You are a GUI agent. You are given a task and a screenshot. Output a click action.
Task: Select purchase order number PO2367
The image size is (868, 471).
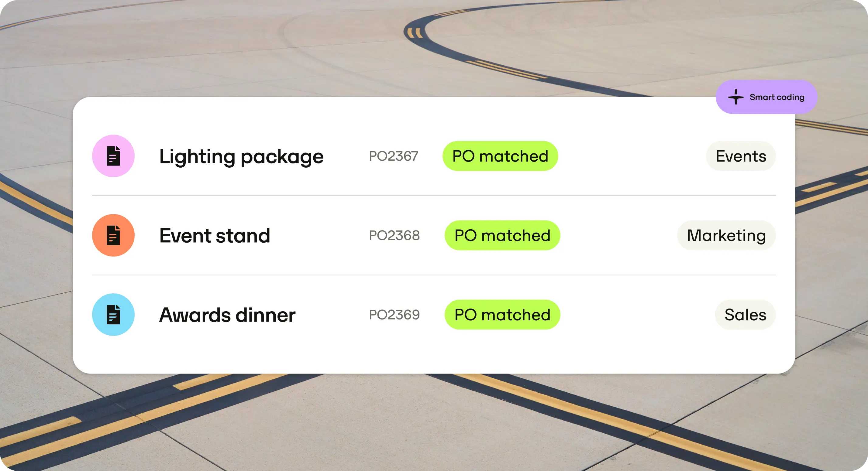click(393, 156)
